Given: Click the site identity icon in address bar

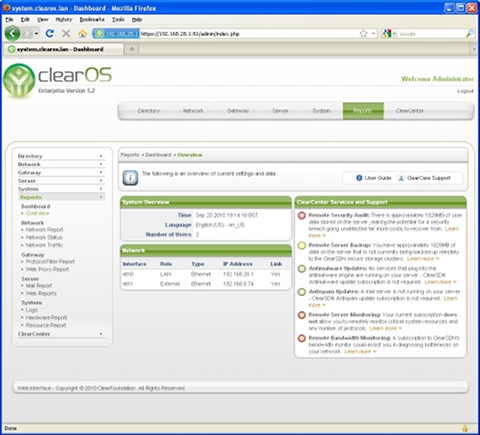Looking at the screenshot, I should pyautogui.click(x=116, y=34).
